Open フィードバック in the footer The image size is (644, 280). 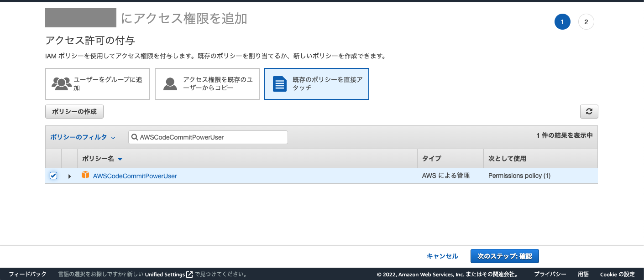point(28,275)
